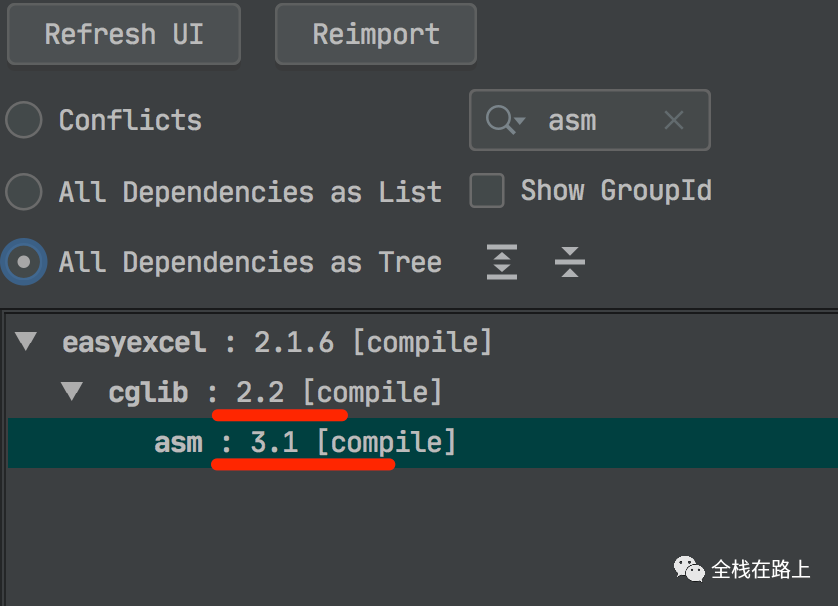Select cglib : 2.2 [compile] row

(x=423, y=392)
